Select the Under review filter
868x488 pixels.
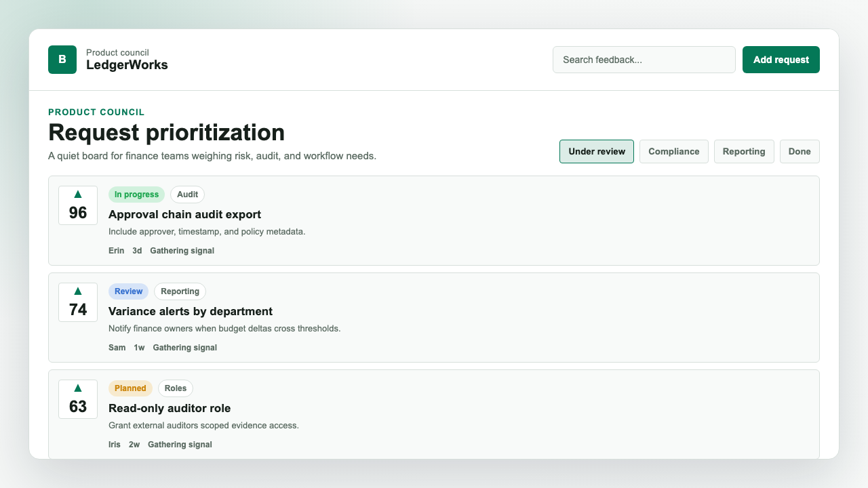tap(597, 152)
